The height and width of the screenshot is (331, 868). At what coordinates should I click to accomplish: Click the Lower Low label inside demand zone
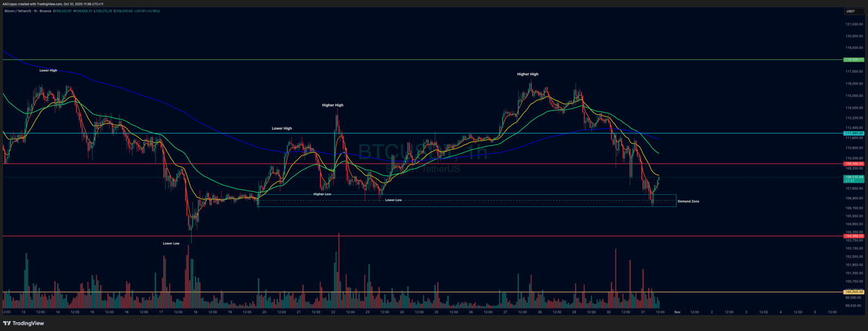(x=393, y=200)
